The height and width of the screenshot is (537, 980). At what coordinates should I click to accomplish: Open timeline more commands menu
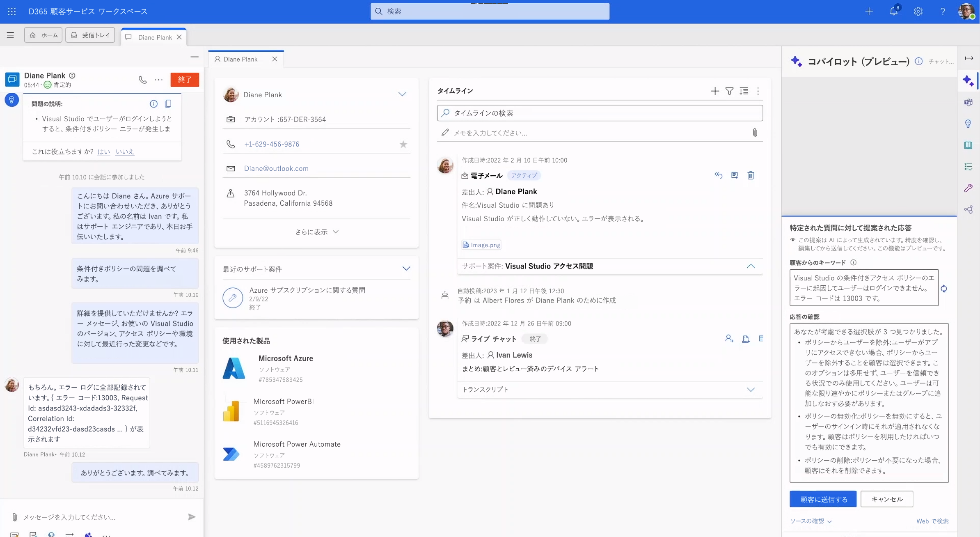pos(758,91)
